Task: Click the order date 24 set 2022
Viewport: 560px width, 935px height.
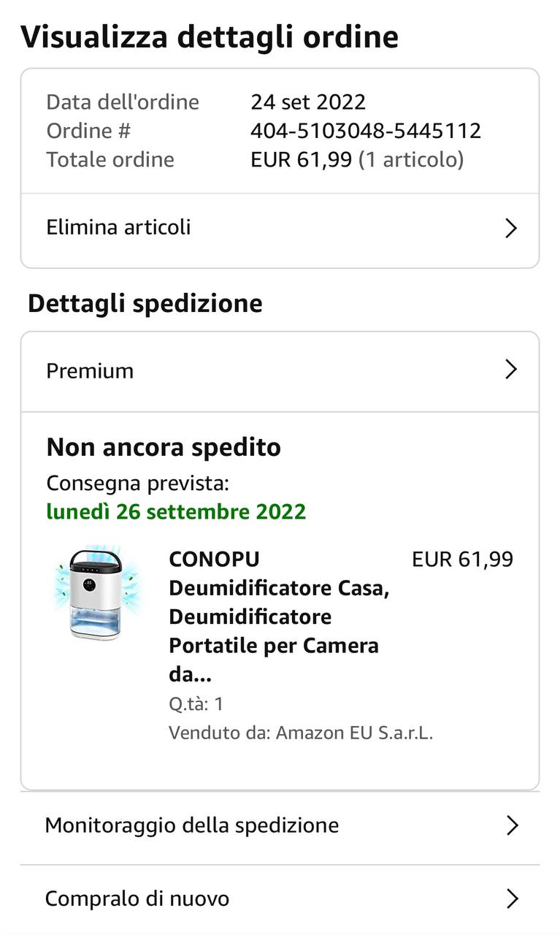Action: [x=308, y=102]
